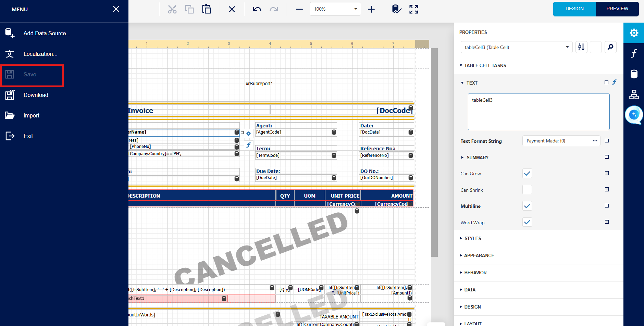The height and width of the screenshot is (326, 644).
Task: Click the smart tag gear icon on canvas
Action: (249, 134)
